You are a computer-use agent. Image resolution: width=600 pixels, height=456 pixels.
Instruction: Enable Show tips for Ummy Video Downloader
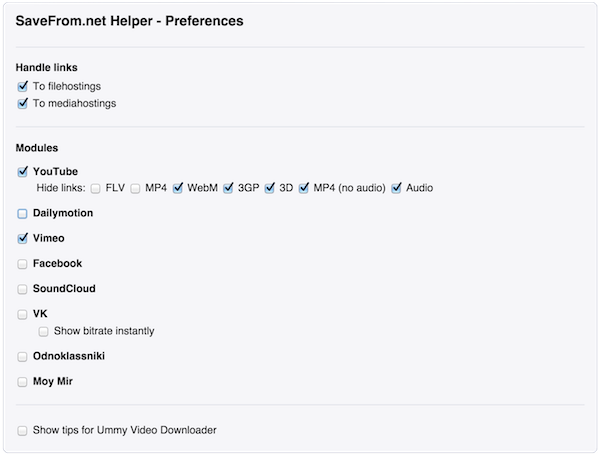(23, 431)
